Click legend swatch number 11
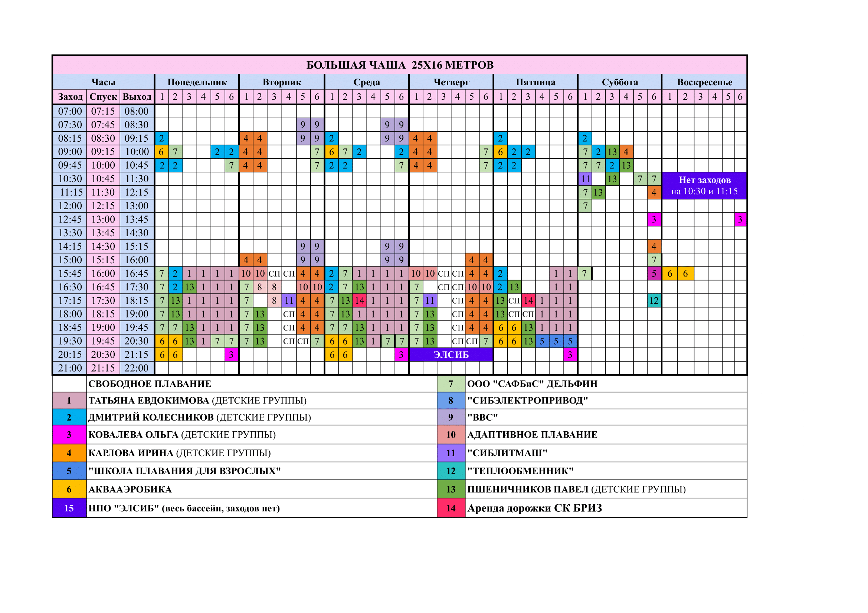The image size is (868, 613). click(451, 452)
